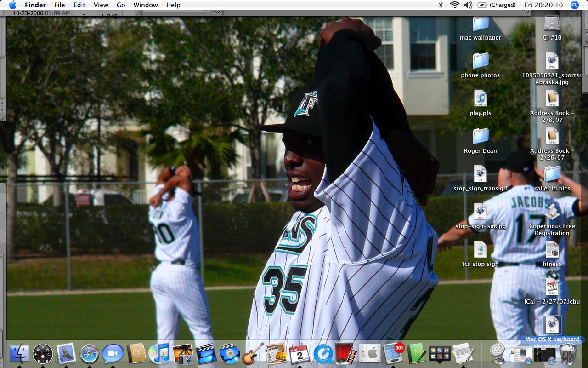Open iDVD from the Dock
588x368 pixels.
pyautogui.click(x=230, y=354)
